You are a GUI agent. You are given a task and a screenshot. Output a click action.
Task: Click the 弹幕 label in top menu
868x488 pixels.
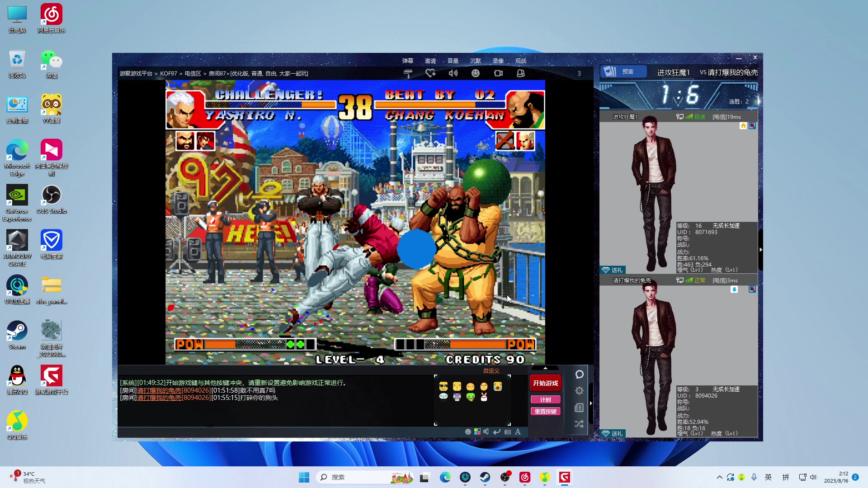point(408,61)
